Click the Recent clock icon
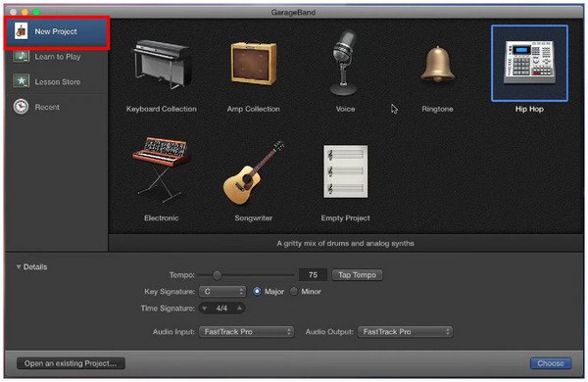588x382 pixels. (x=21, y=107)
